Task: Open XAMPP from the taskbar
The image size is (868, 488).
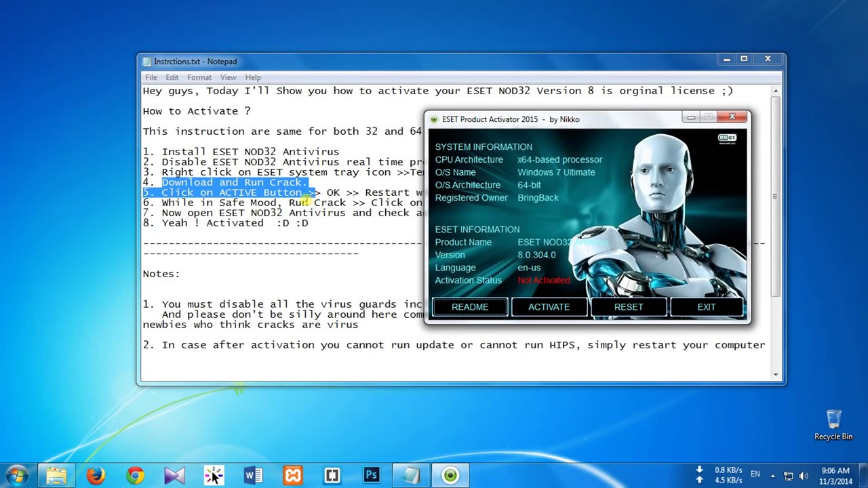Action: pos(292,475)
